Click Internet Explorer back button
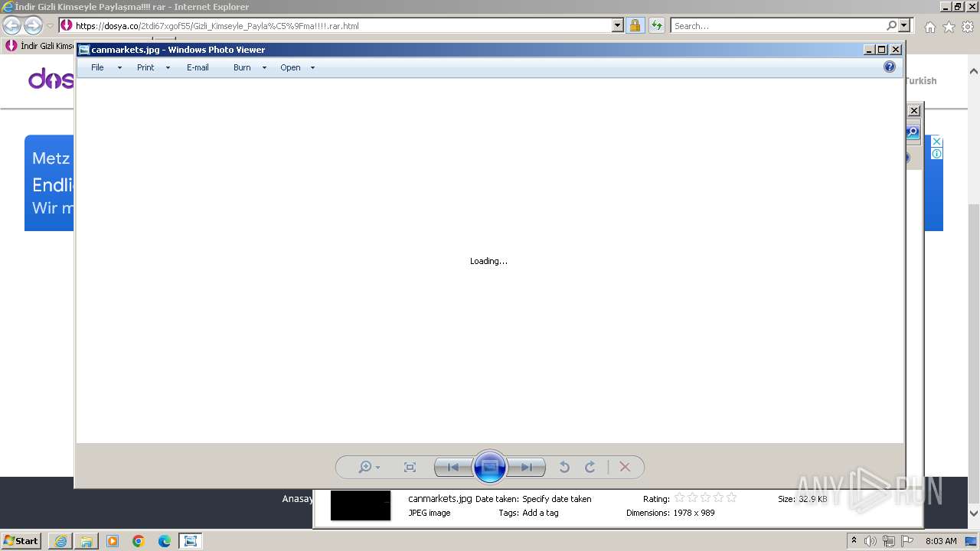Screen dimensions: 980x551 coord(12,25)
